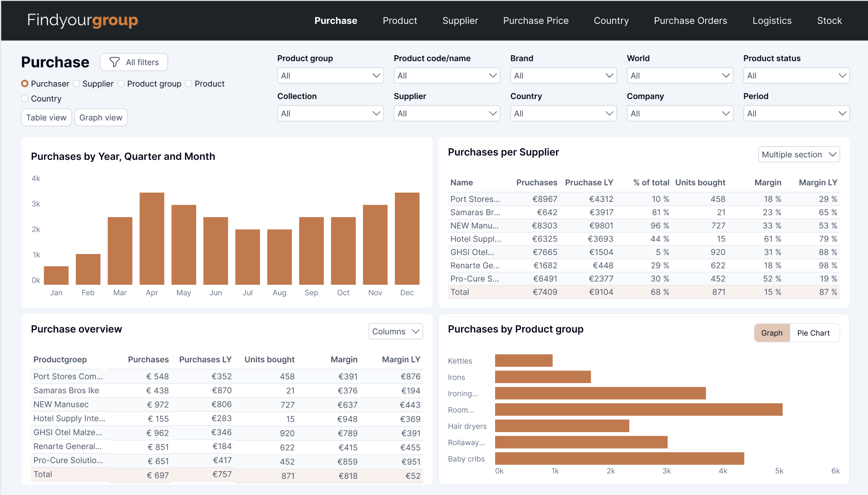The width and height of the screenshot is (868, 495).
Task: Click the Rollaway... horizontal bar
Action: coord(581,442)
